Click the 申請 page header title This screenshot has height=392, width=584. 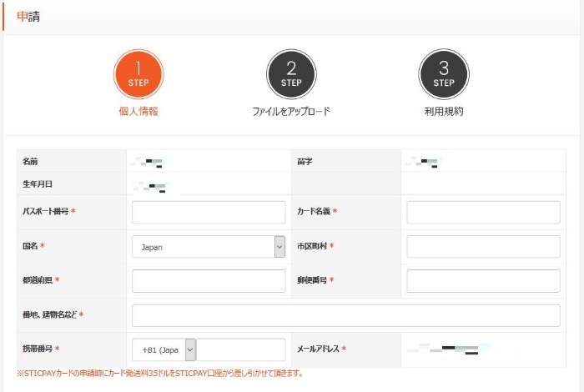click(x=28, y=17)
